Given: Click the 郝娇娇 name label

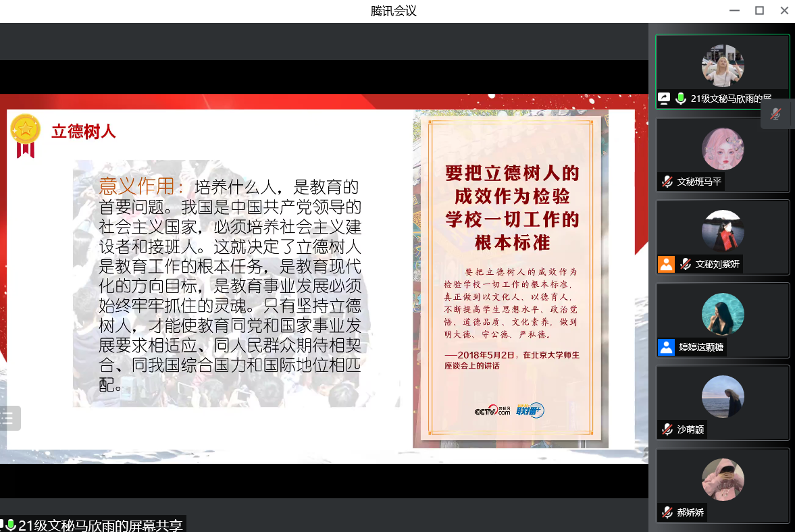Looking at the screenshot, I should point(690,512).
